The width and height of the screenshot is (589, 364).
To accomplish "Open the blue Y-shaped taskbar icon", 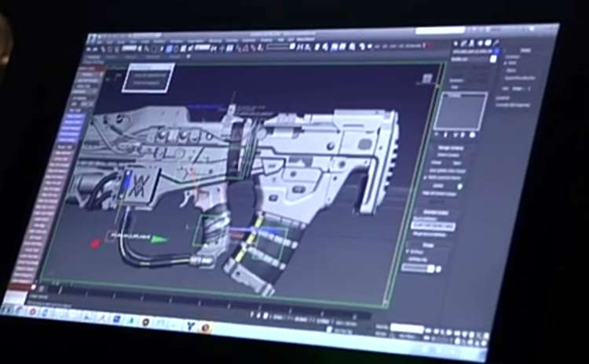I will pos(191,326).
